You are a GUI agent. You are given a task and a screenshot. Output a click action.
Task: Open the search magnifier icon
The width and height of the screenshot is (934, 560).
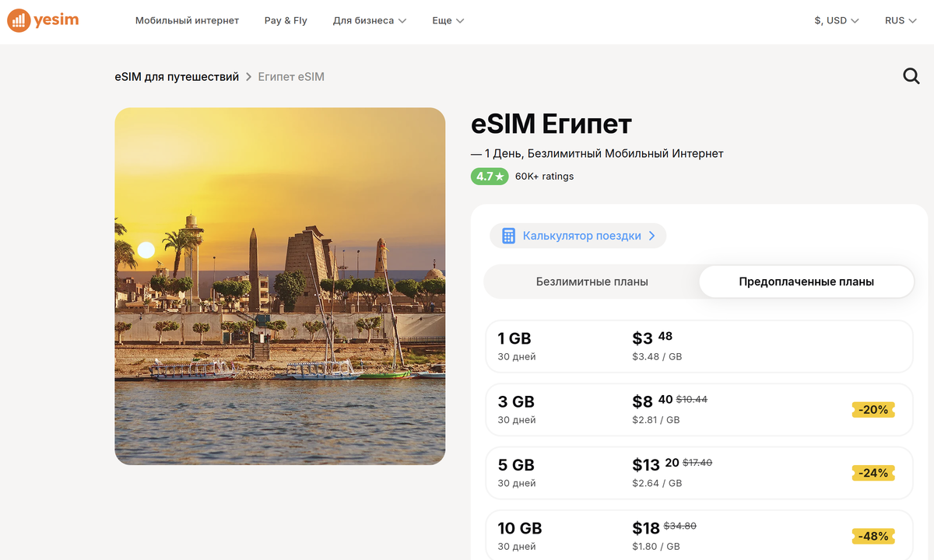[x=911, y=76]
